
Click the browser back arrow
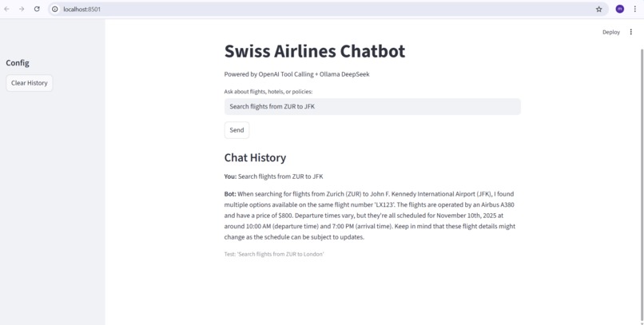click(6, 9)
